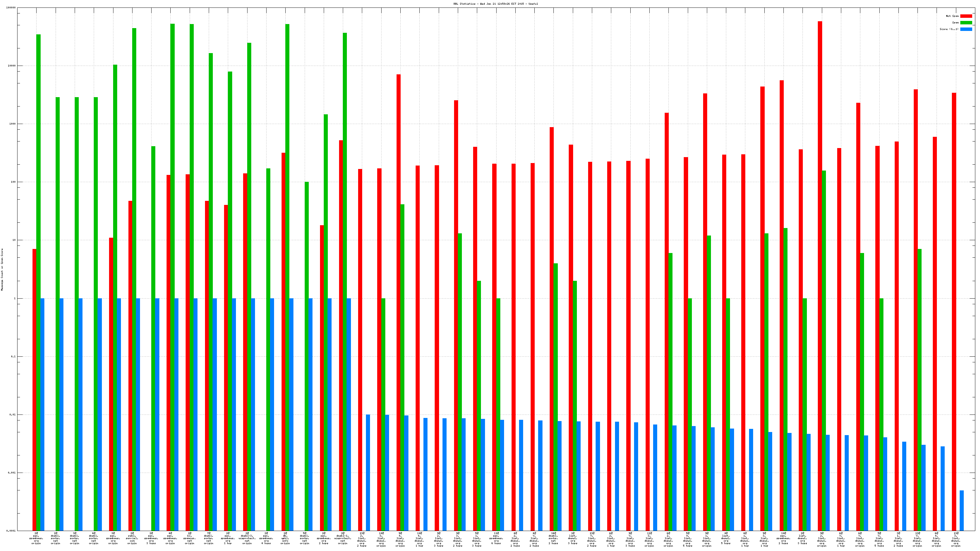Image resolution: width=980 pixels, height=551 pixels.
Task: Click the zen.spamhaus.org 6 hops label
Action: [496, 539]
